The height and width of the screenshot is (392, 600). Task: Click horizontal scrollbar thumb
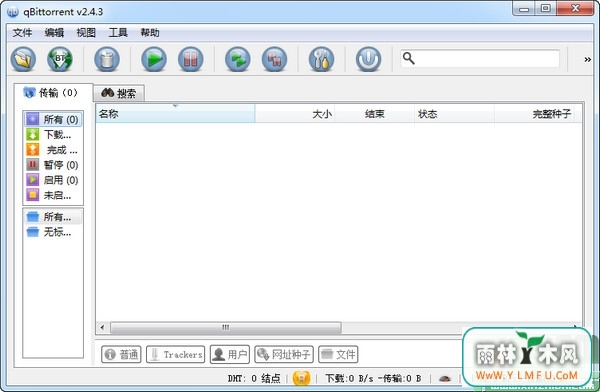coord(226,327)
